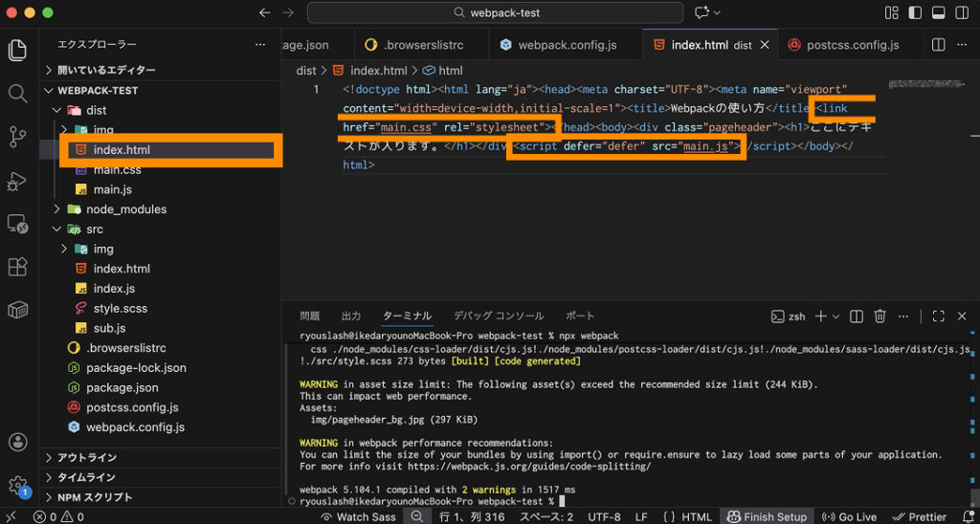Switch to the 出力 panel tab
Viewport: 980px width, 524px height.
(351, 316)
